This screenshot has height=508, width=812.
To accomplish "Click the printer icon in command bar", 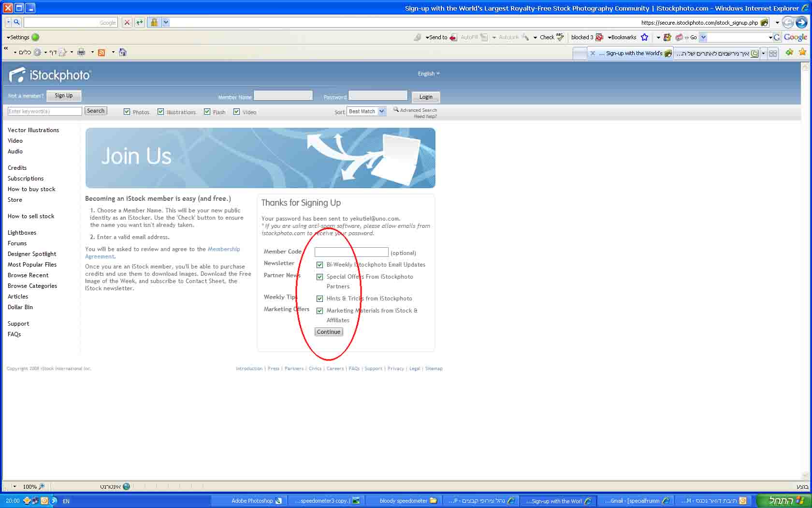I will coord(81,52).
